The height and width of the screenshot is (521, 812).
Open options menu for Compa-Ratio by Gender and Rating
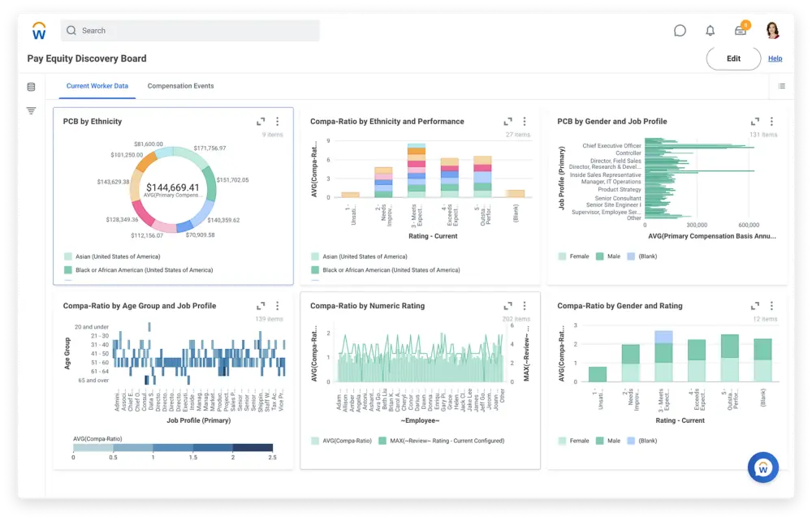pos(771,306)
